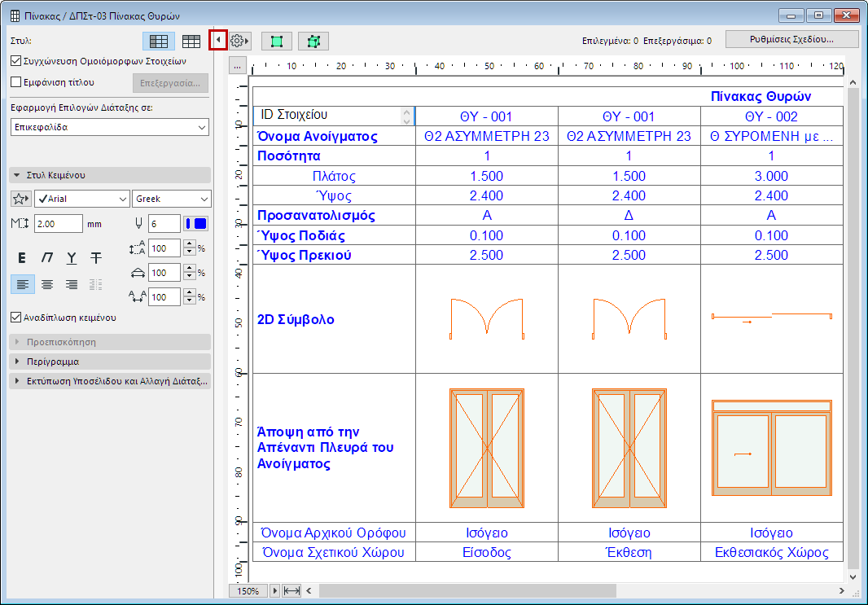Select the second table style layout icon
The width and height of the screenshot is (868, 605).
click(191, 41)
